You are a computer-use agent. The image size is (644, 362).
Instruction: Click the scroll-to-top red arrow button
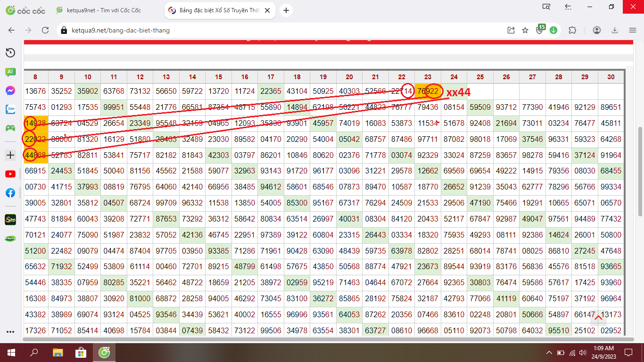pos(598,318)
